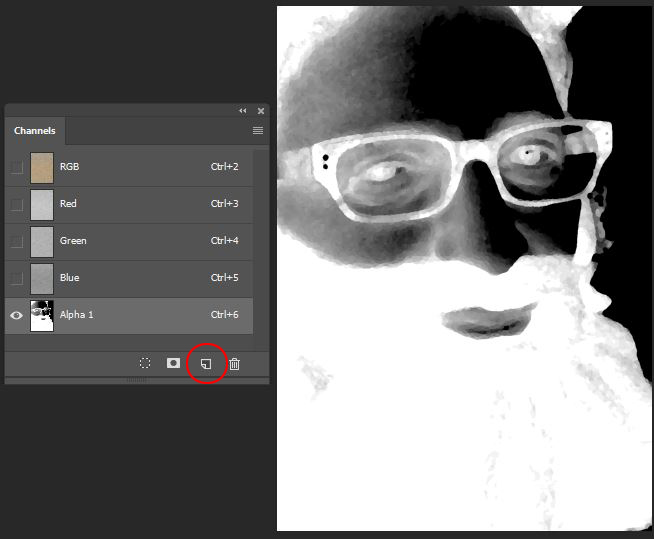Load channel as selection icon
The height and width of the screenshot is (539, 654).
145,364
